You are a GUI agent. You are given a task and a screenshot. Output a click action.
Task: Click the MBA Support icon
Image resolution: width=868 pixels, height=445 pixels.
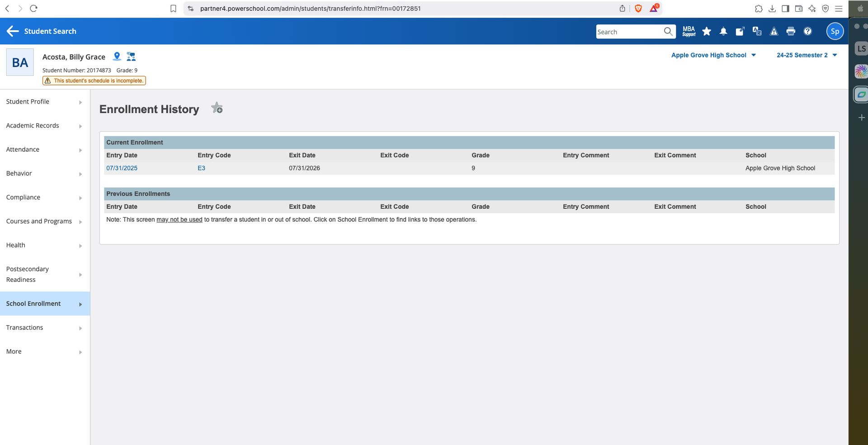[x=689, y=31]
